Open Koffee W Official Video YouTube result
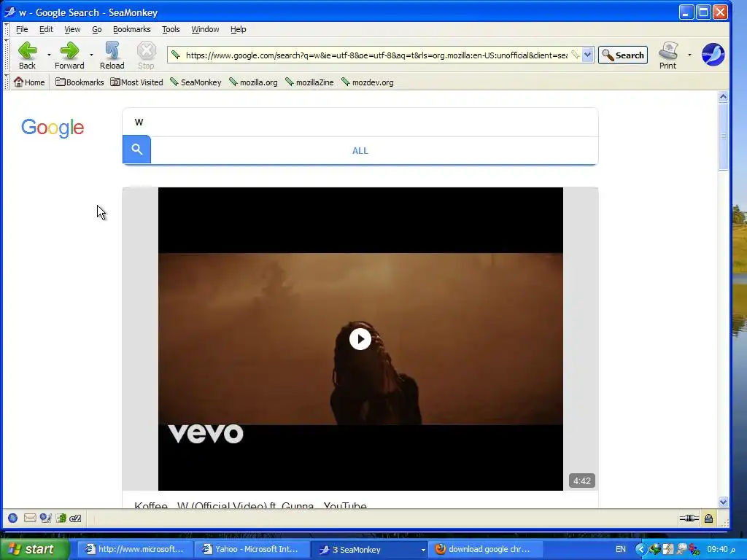This screenshot has height=560, width=747. 251,505
